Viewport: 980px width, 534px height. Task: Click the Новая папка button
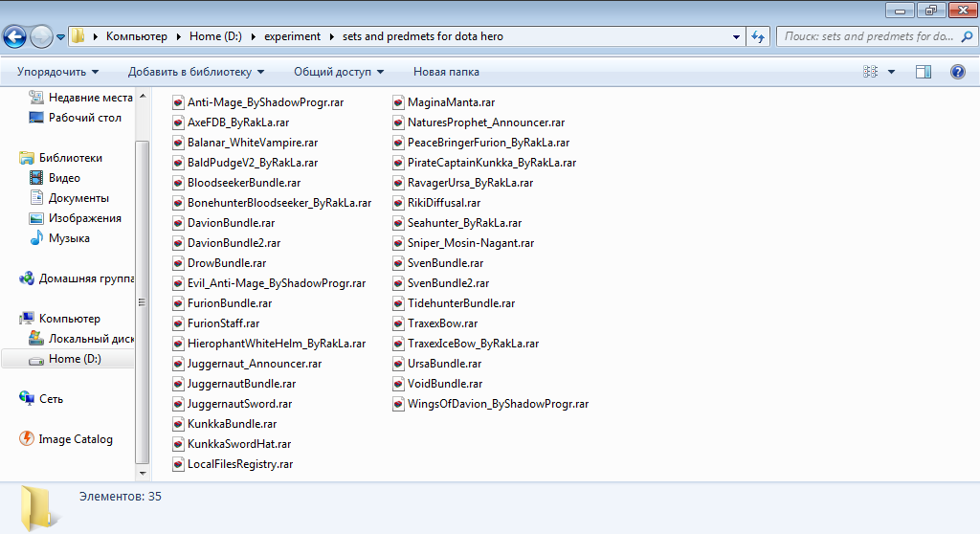click(x=446, y=72)
